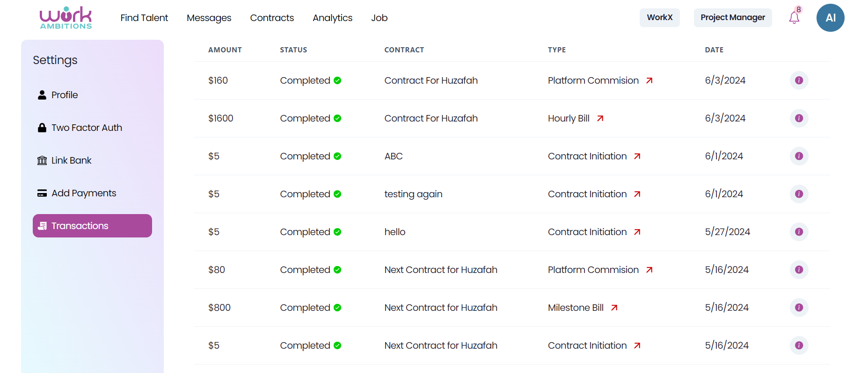
Task: Click the $1600 amount cell
Action: (221, 118)
